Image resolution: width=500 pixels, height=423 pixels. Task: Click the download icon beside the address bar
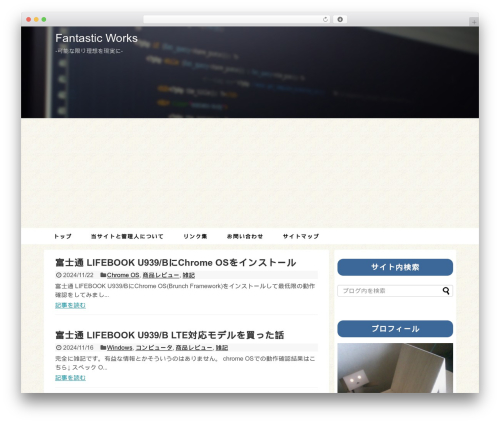tap(340, 19)
